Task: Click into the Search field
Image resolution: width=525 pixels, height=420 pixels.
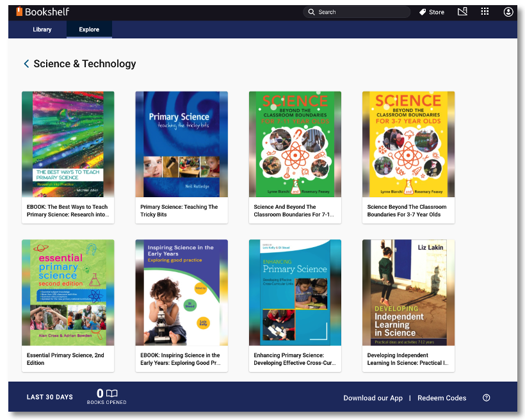Action: coord(357,12)
